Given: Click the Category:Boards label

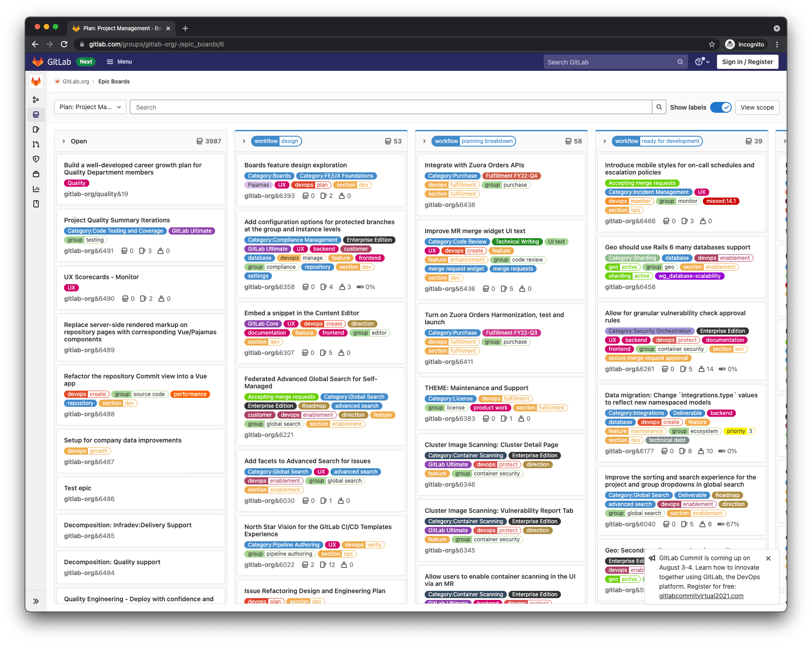Looking at the screenshot, I should click(269, 176).
